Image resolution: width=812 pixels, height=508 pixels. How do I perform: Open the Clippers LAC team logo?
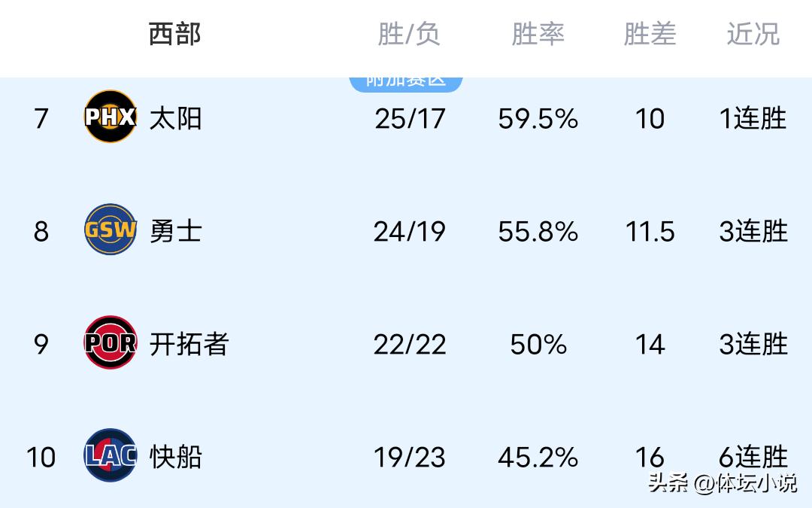pos(111,455)
